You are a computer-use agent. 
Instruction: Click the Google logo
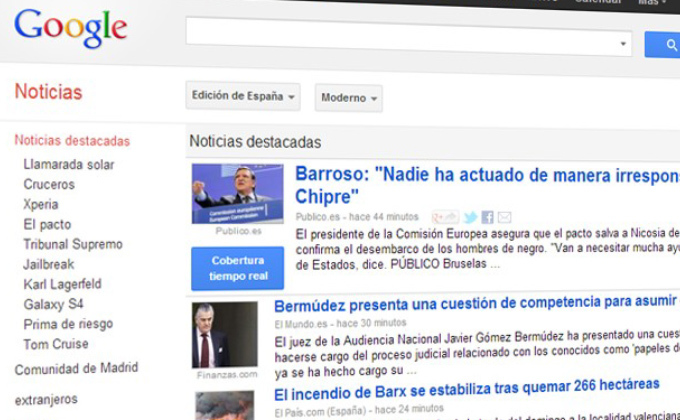pyautogui.click(x=71, y=28)
